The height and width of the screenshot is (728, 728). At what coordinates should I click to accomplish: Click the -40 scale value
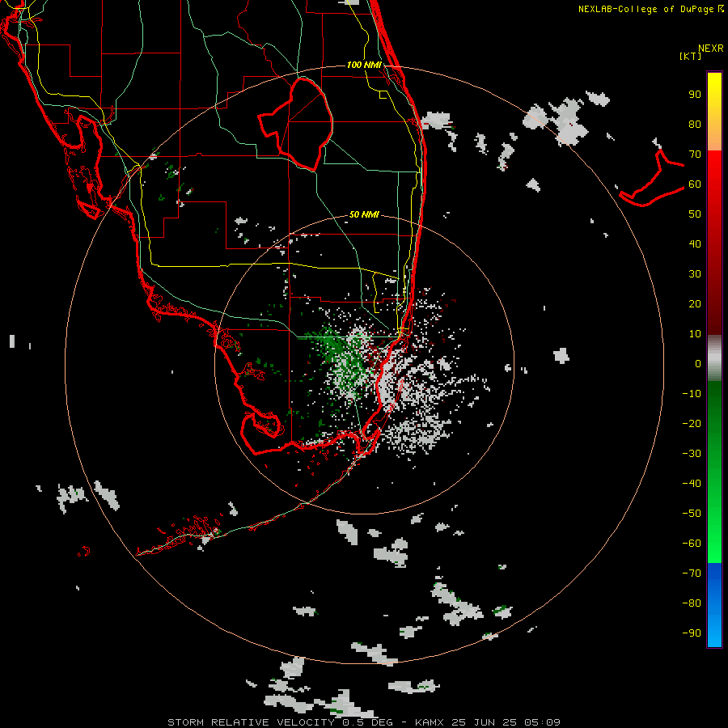(692, 484)
